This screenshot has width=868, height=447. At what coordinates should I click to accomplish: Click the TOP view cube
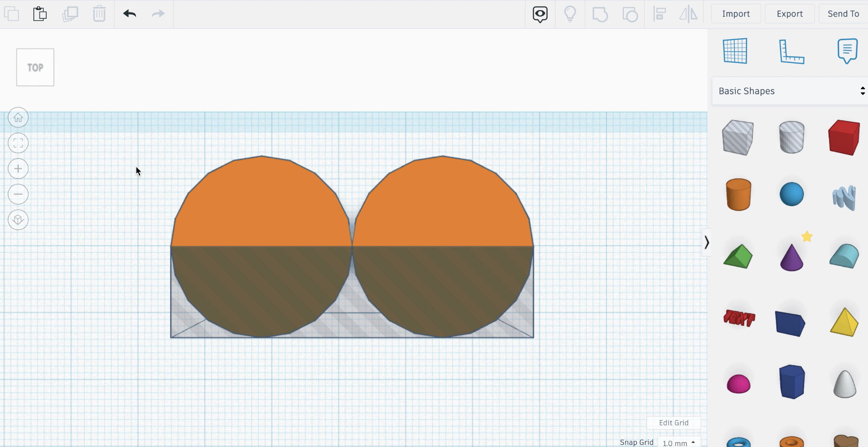click(35, 67)
